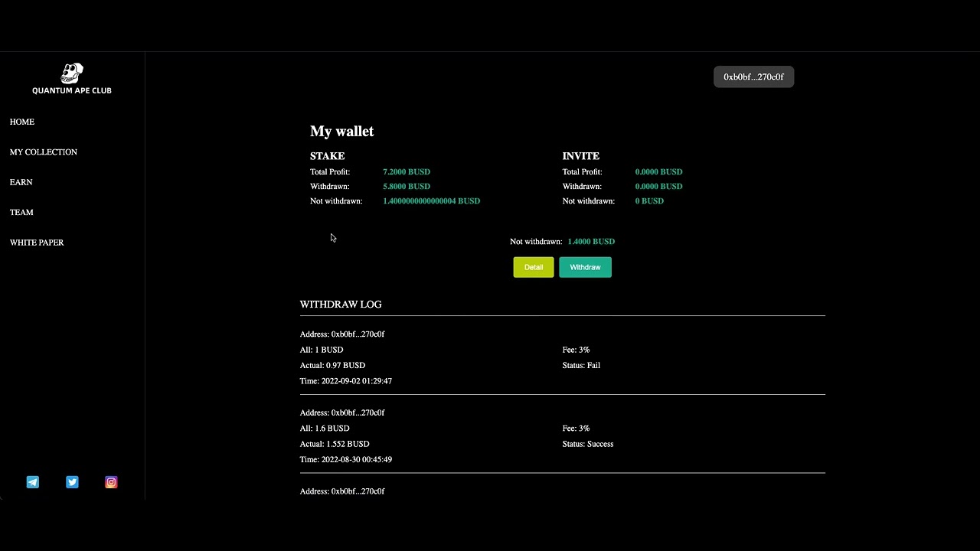The width and height of the screenshot is (980, 551).
Task: Click Time: 2022-09-02 01:29:47 entry
Action: click(346, 381)
